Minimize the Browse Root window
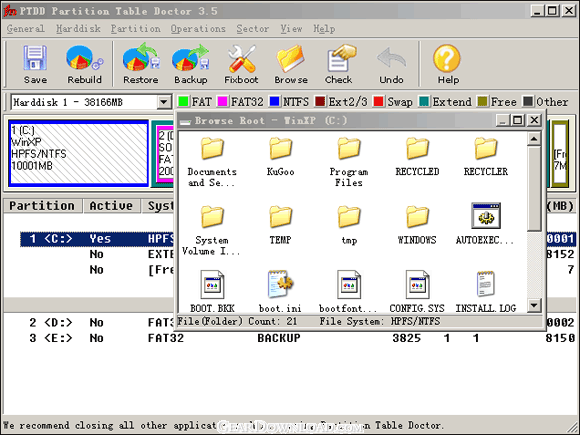 [502, 120]
